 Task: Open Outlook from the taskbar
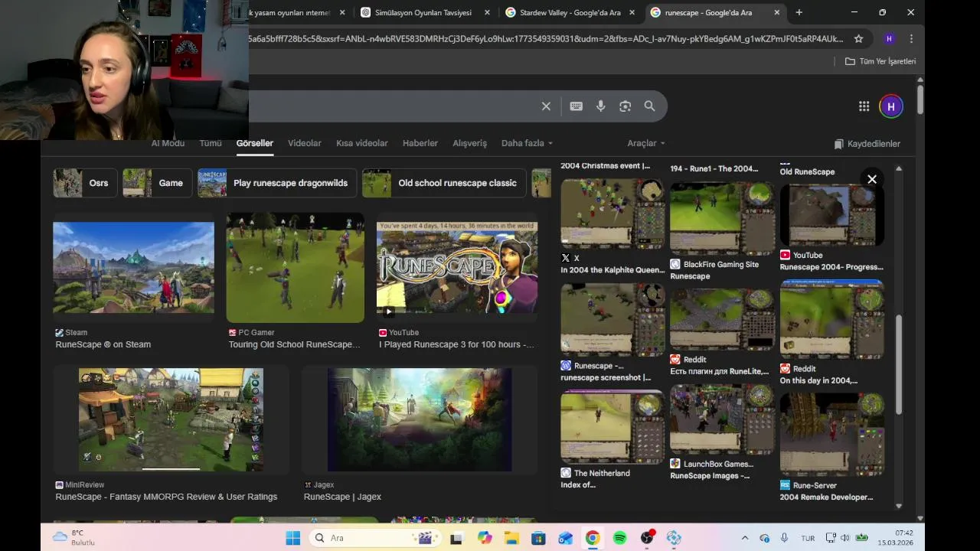point(565,538)
